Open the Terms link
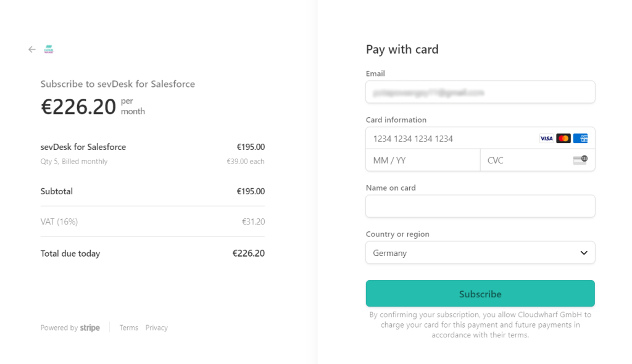 [129, 328]
